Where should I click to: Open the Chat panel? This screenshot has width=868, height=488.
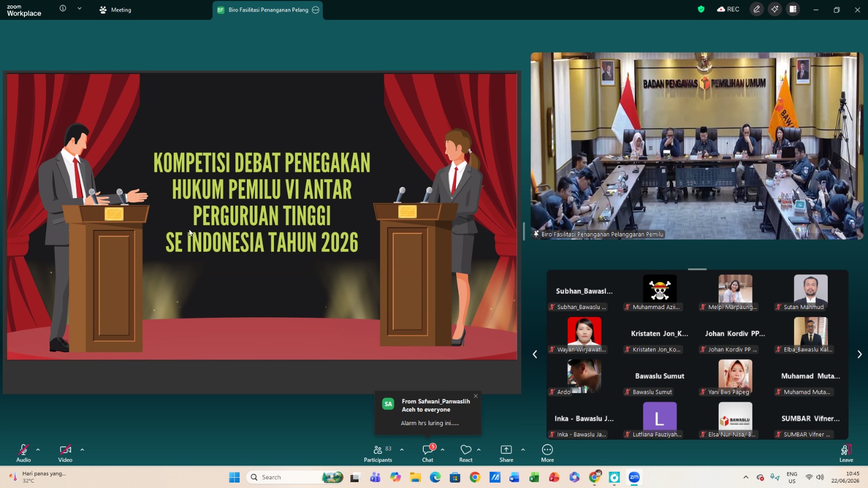click(x=428, y=453)
